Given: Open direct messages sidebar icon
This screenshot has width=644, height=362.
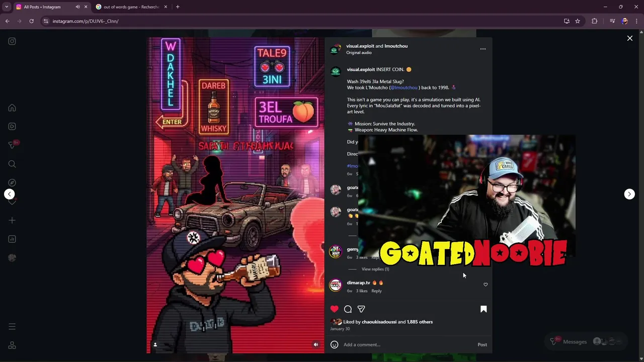Looking at the screenshot, I should coord(12,145).
